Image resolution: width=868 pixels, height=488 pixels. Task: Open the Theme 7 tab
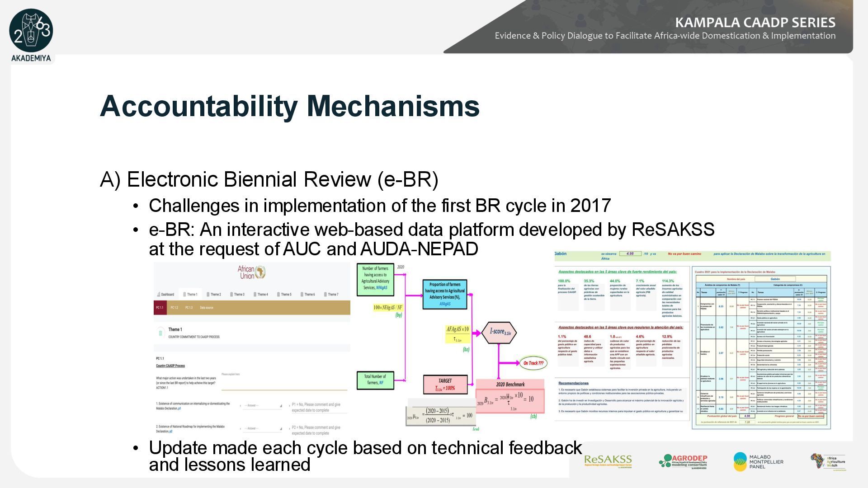tap(331, 294)
